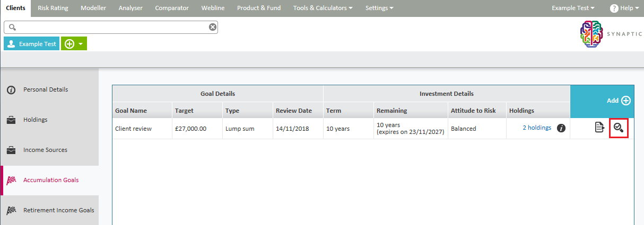Switch to the Risk Rating tab
The height and width of the screenshot is (225, 644).
(x=53, y=8)
